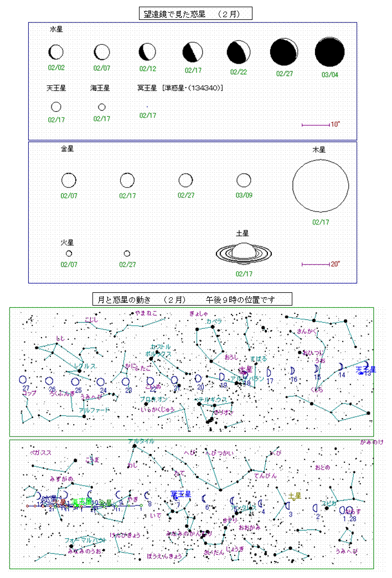Select the Neptune (海王星) disc image
The height and width of the screenshot is (578, 392).
(x=102, y=107)
